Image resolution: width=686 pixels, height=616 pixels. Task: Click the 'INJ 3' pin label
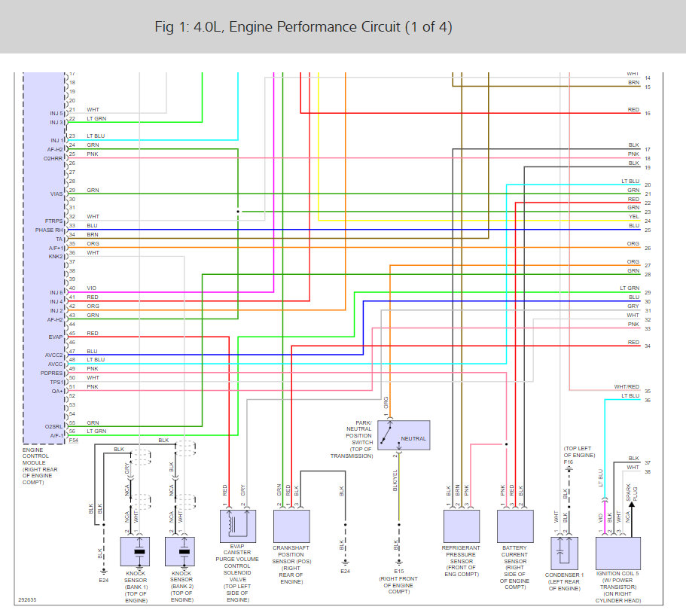pos(56,123)
